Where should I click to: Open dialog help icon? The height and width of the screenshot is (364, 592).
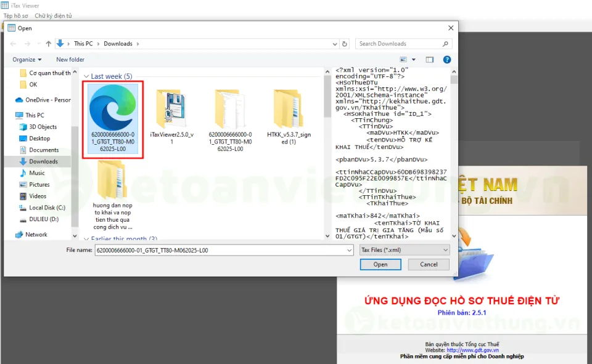point(447,60)
